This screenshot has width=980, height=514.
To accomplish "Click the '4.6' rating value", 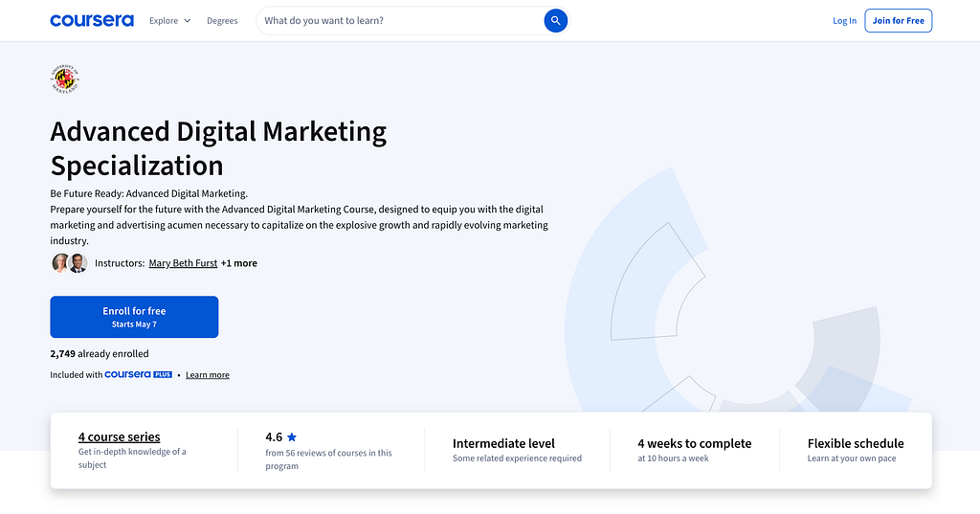I will tap(274, 437).
